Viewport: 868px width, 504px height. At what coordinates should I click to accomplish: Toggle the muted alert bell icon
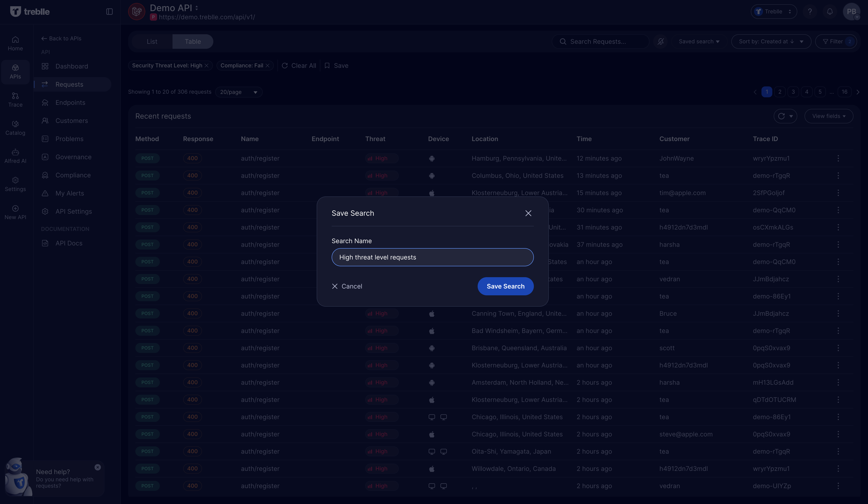point(660,41)
